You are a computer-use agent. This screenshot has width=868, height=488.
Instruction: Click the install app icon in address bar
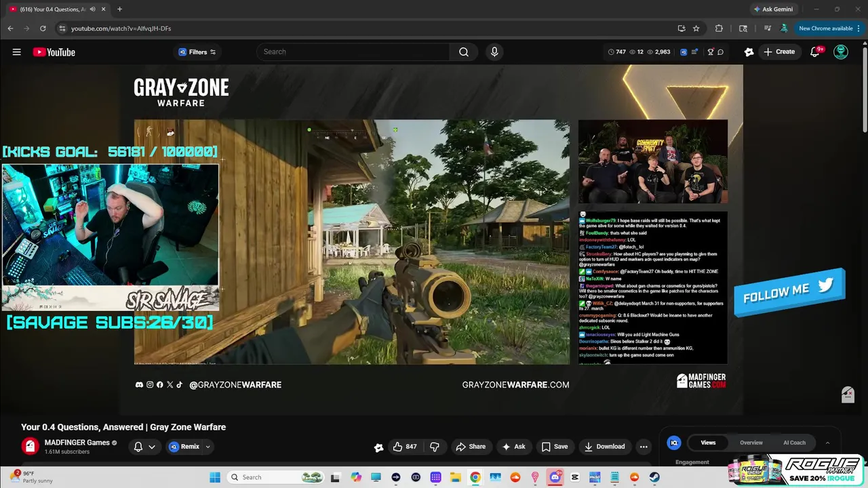[681, 28]
